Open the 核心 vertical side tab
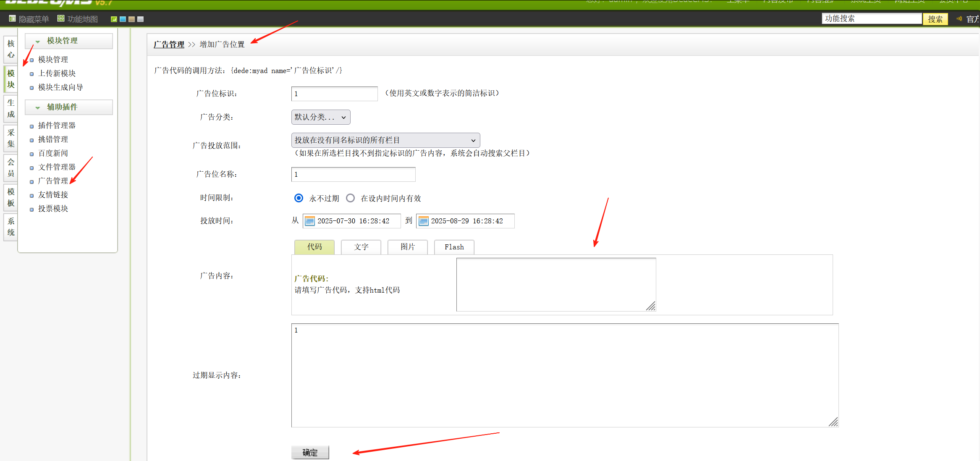 click(x=10, y=49)
